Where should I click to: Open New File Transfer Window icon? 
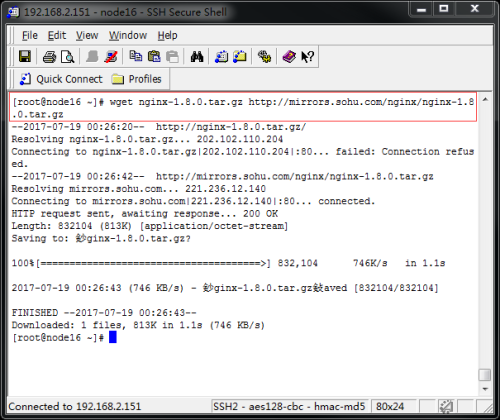[240, 56]
